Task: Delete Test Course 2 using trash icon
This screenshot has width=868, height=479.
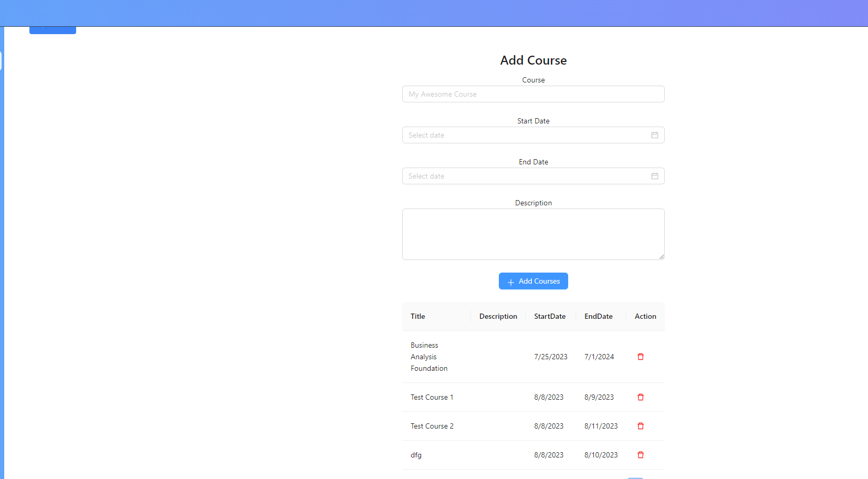Action: pos(640,426)
